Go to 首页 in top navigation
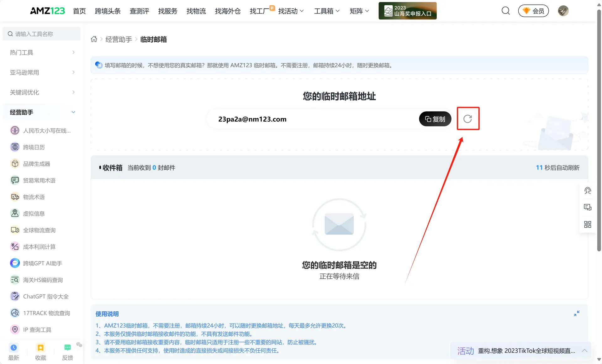Screen dimensions: 602x364 click(x=79, y=11)
